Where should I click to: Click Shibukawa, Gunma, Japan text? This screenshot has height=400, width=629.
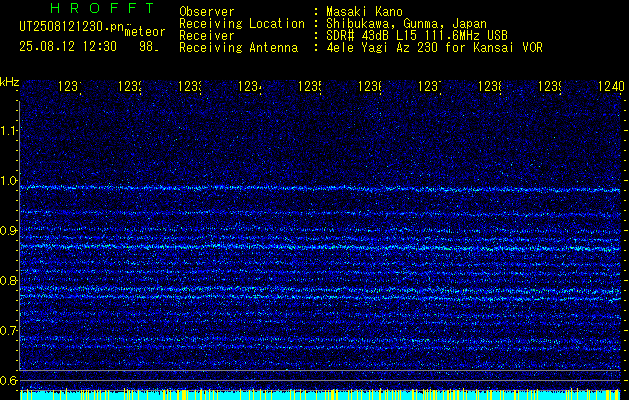(x=406, y=24)
